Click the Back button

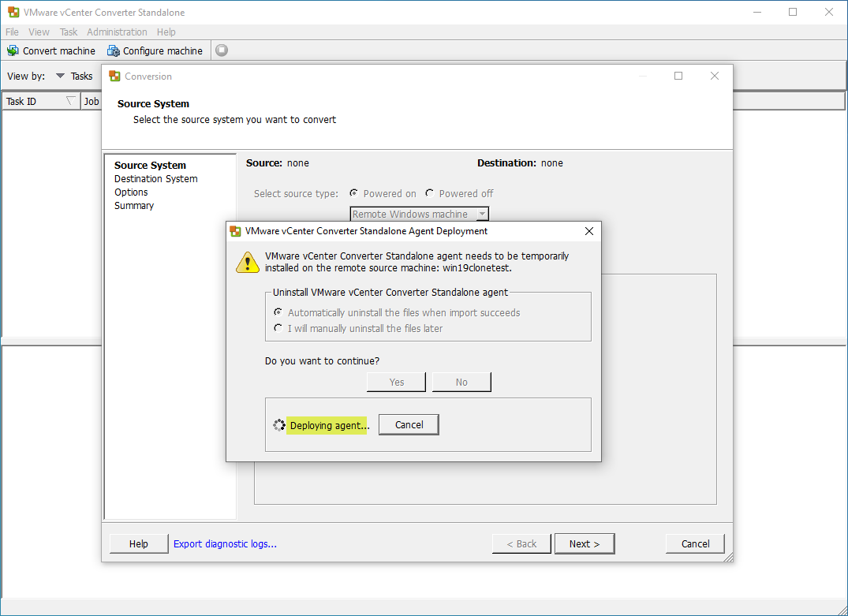[521, 543]
